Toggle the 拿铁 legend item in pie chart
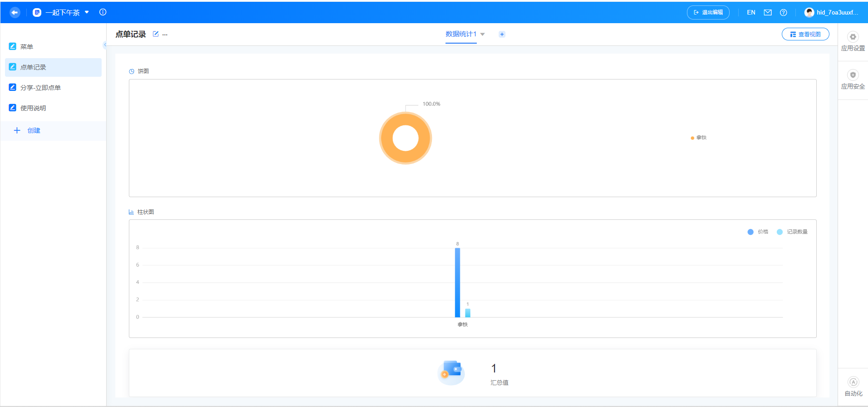Viewport: 868px width, 407px height. (x=699, y=138)
